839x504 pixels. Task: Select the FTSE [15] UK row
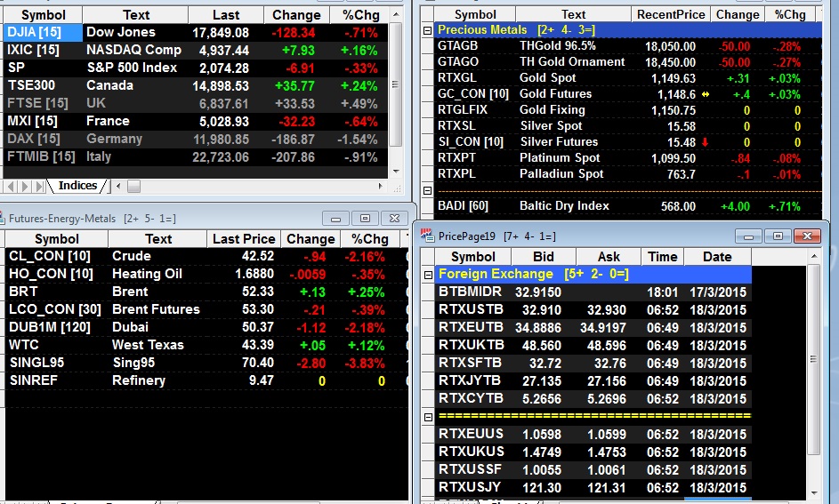click(x=196, y=103)
